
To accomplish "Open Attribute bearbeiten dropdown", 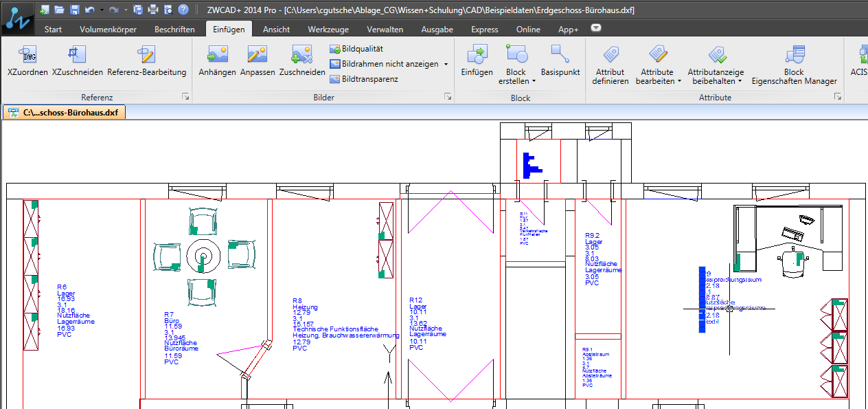I will pos(679,81).
